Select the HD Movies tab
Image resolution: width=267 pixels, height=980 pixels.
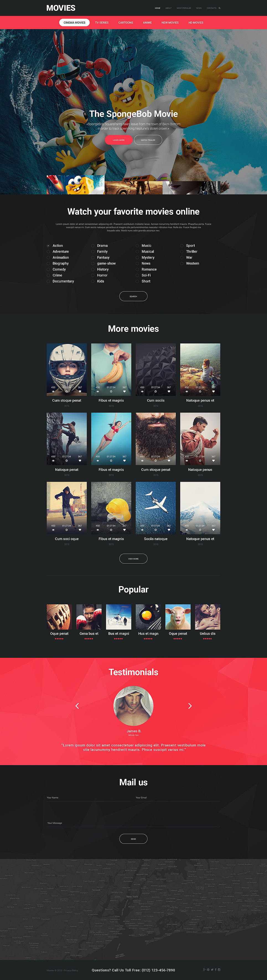pos(196,22)
